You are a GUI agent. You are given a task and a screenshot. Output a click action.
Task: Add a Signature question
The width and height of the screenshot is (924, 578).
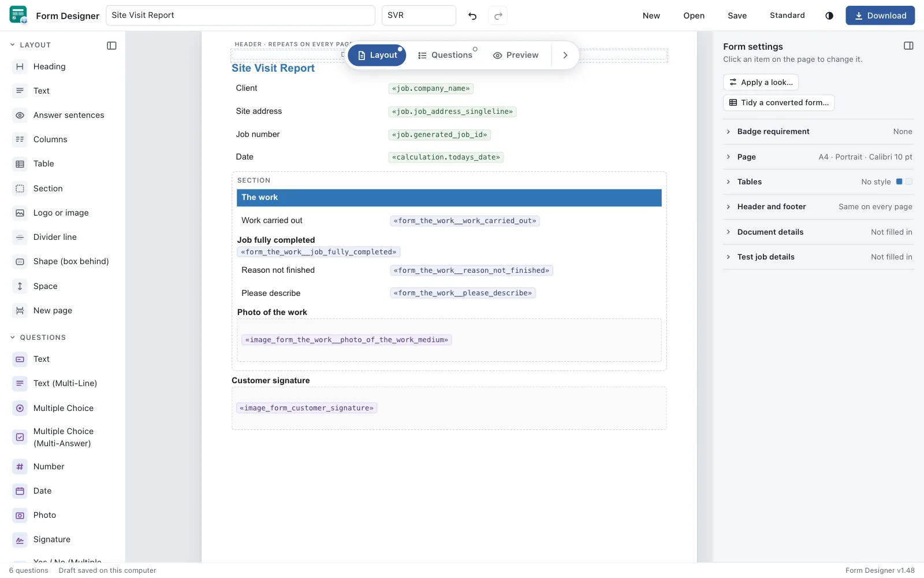(63, 539)
